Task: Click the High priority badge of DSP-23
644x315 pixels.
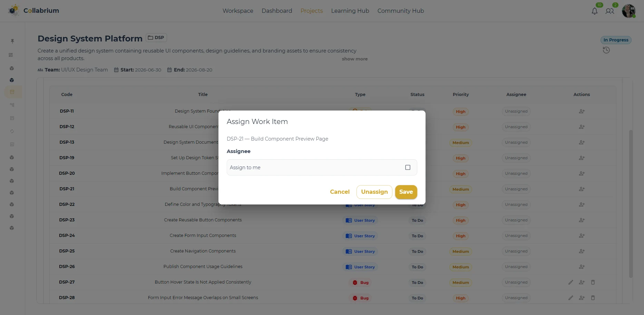Action: 461,220
